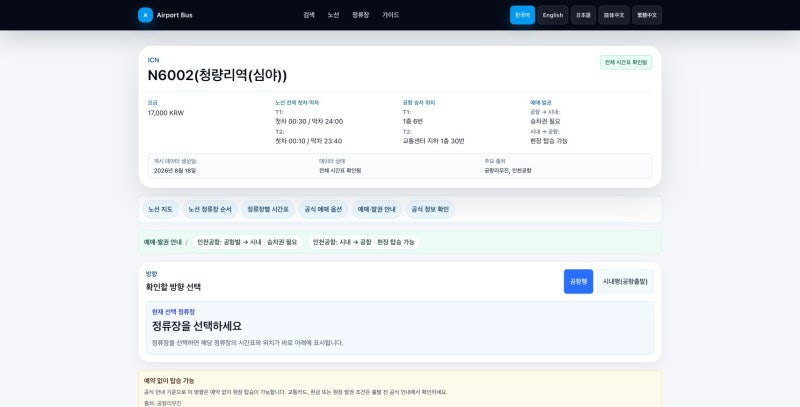Jump to the 공식 예매 옵션 section
The width and height of the screenshot is (800, 407).
pos(323,210)
